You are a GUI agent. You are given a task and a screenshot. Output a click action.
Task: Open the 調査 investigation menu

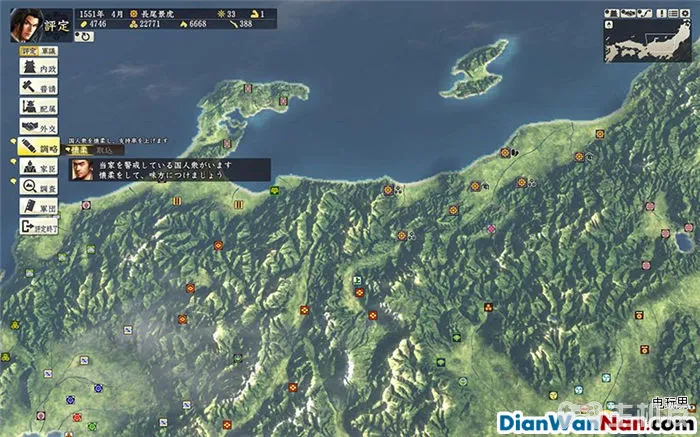[x=39, y=187]
